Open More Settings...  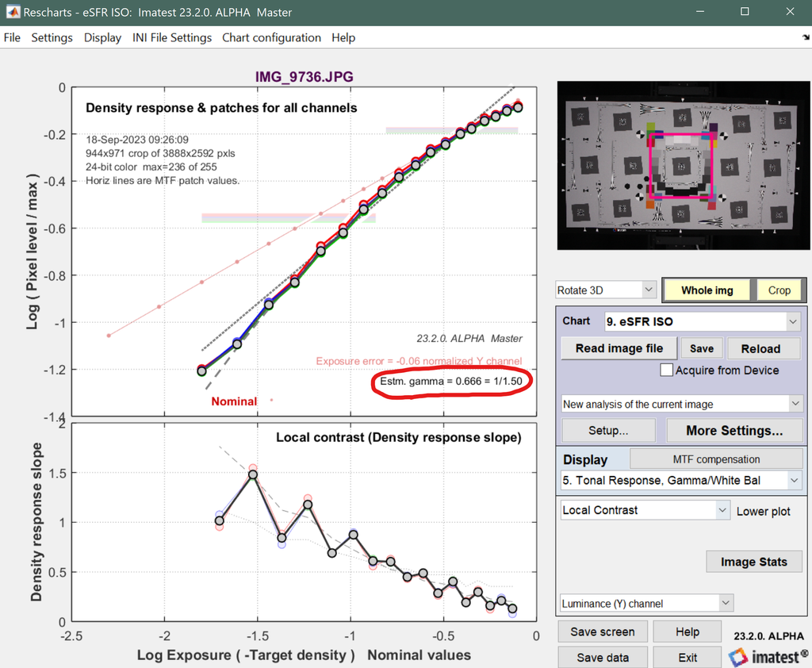click(x=734, y=431)
